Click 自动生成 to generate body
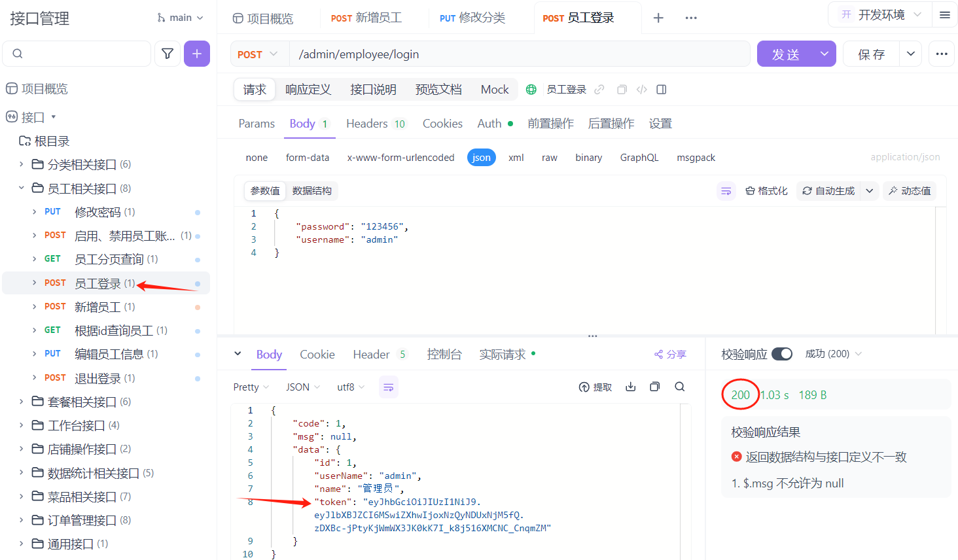 828,191
